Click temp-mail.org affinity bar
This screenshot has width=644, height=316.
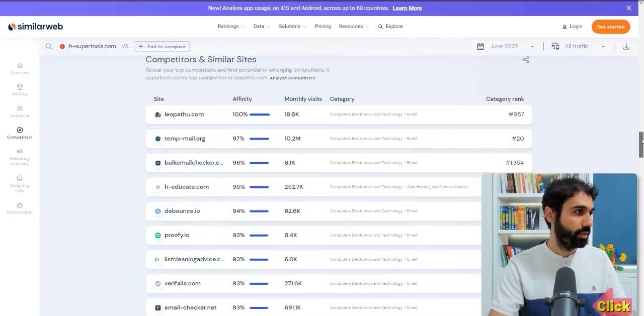pos(260,139)
